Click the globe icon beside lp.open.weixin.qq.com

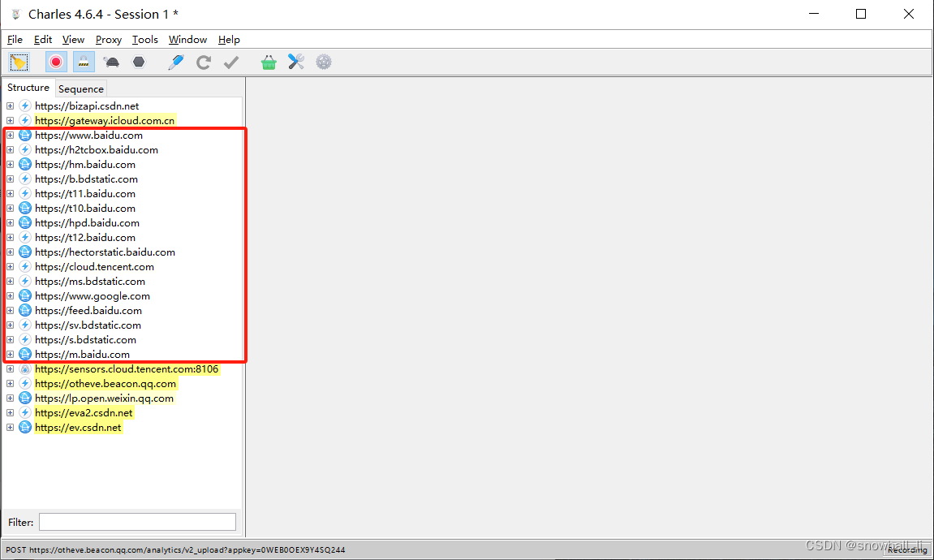coord(25,398)
